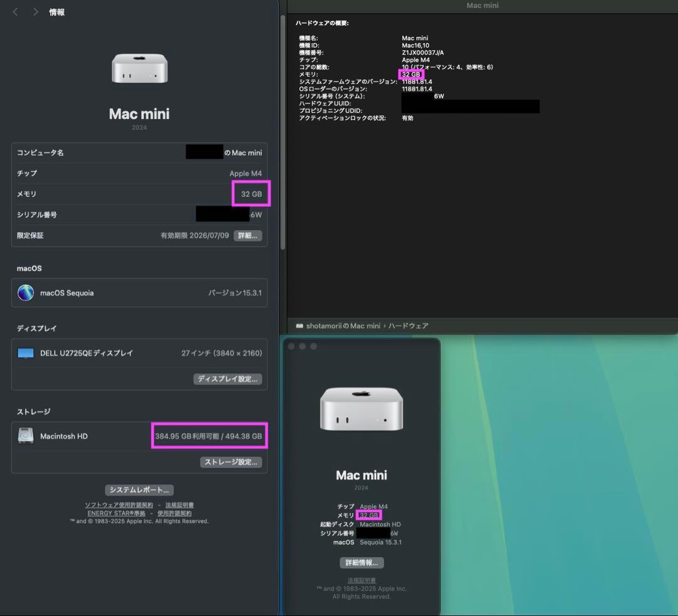678x616 pixels.
Task: Click 機種ID value Mac16,10 in system report
Action: 416,45
